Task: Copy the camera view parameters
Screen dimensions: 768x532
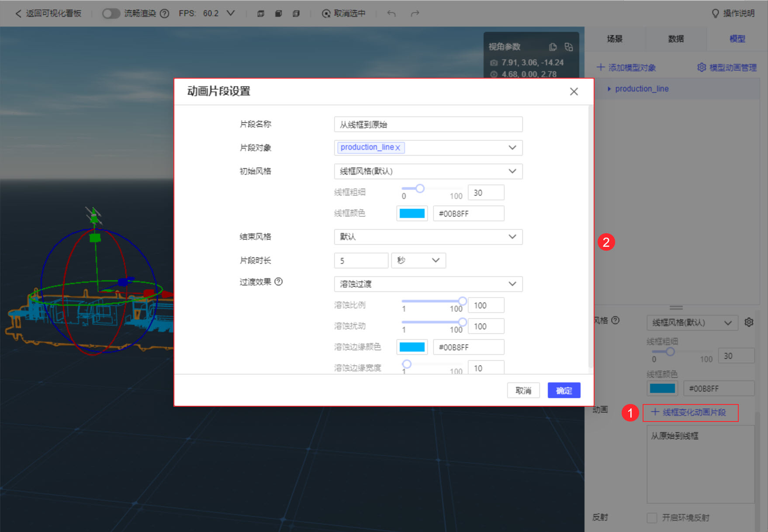Action: click(x=553, y=47)
